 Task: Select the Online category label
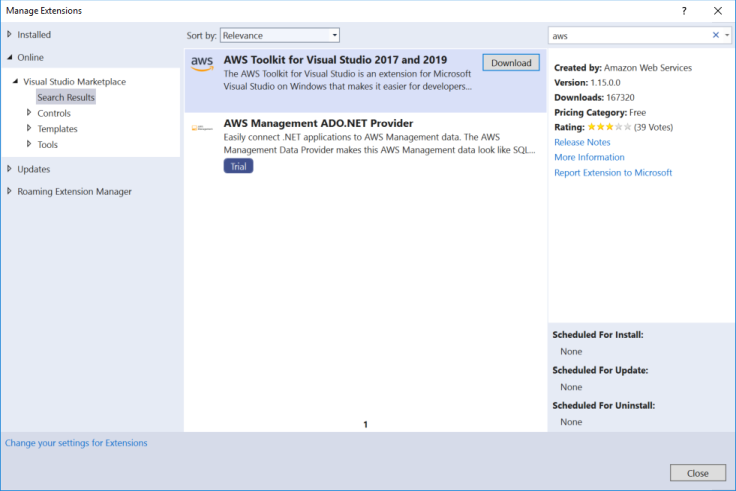tap(31, 57)
